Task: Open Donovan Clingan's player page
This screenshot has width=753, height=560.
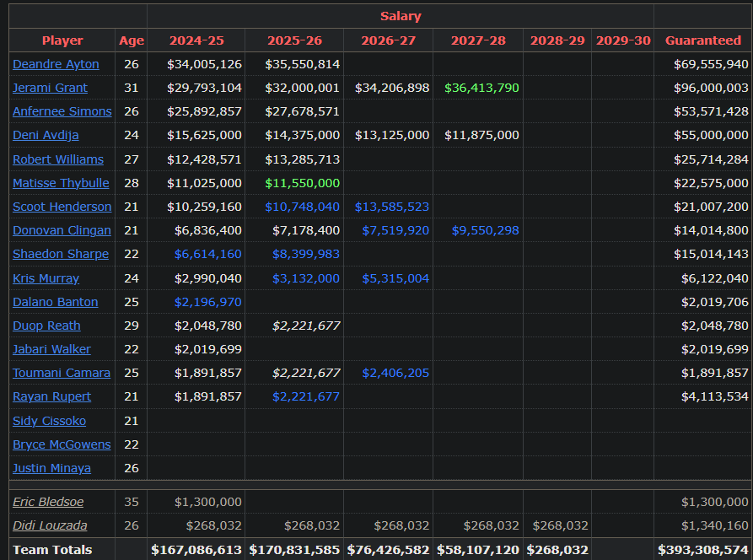Action: (62, 230)
